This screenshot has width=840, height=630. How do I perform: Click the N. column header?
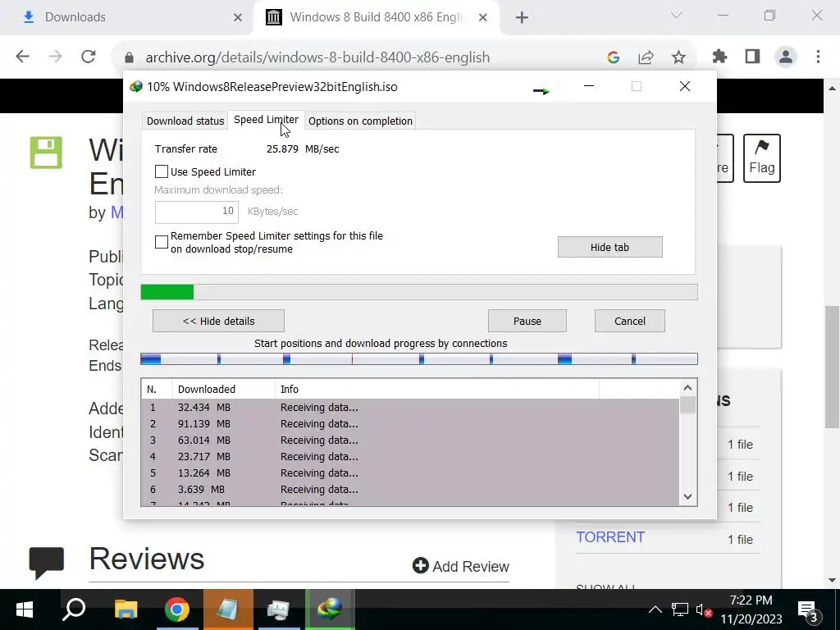(157, 390)
